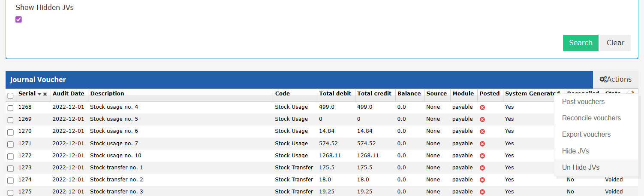Screen dimensions: 644x196
Task: Sort by the Balance column header
Action: pyautogui.click(x=409, y=93)
